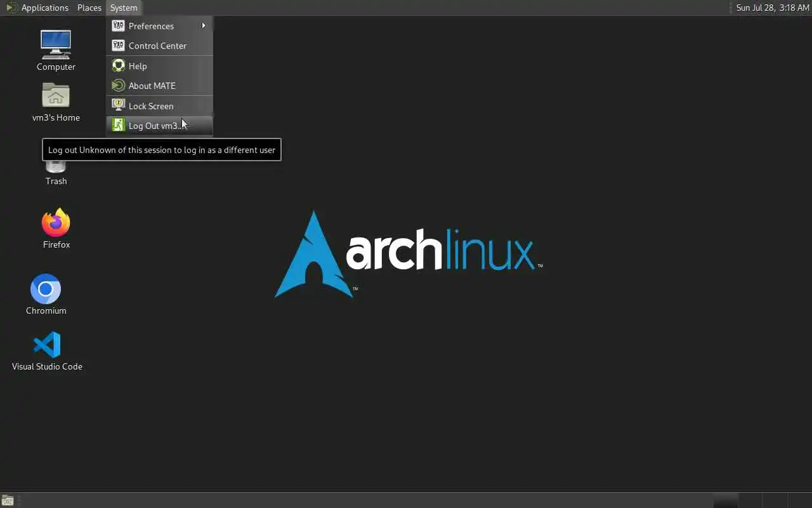812x508 pixels.
Task: Select Lock Screen menu entry
Action: point(159,106)
